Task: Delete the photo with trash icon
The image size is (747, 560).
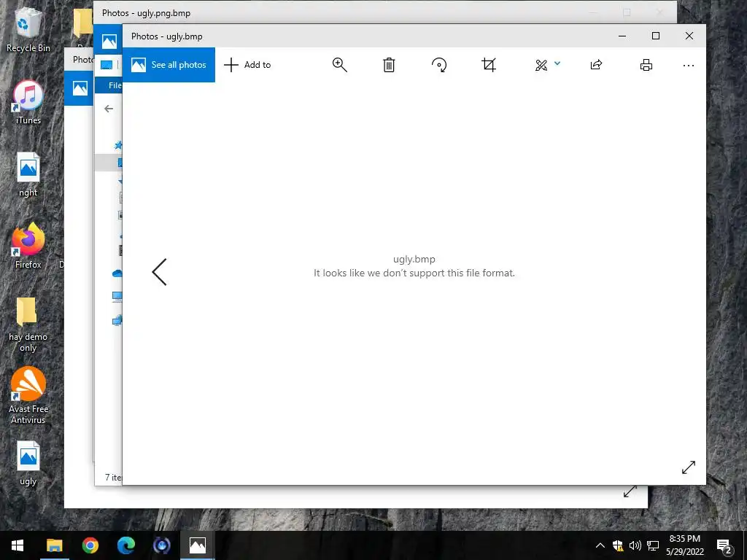Action: [390, 65]
